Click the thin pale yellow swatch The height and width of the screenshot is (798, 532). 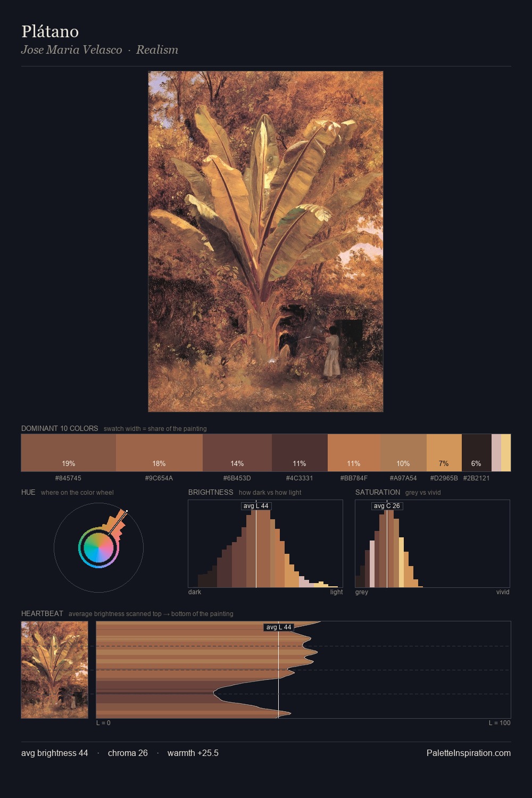(506, 453)
